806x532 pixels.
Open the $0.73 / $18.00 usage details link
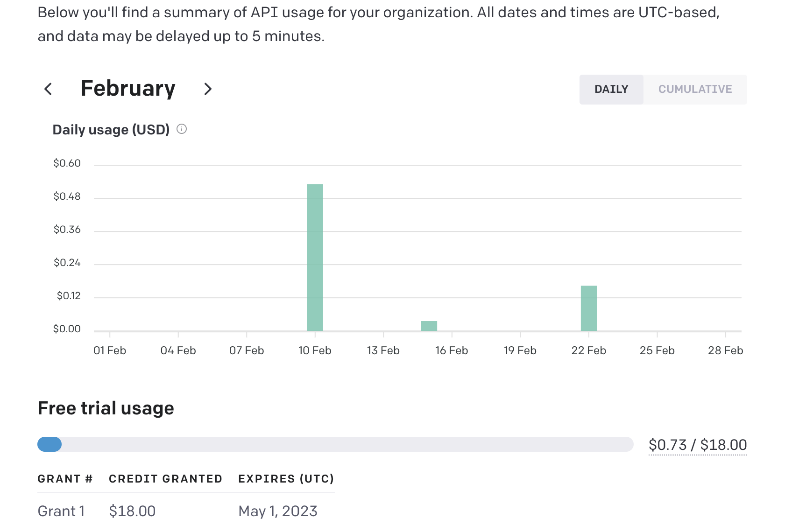pos(698,445)
